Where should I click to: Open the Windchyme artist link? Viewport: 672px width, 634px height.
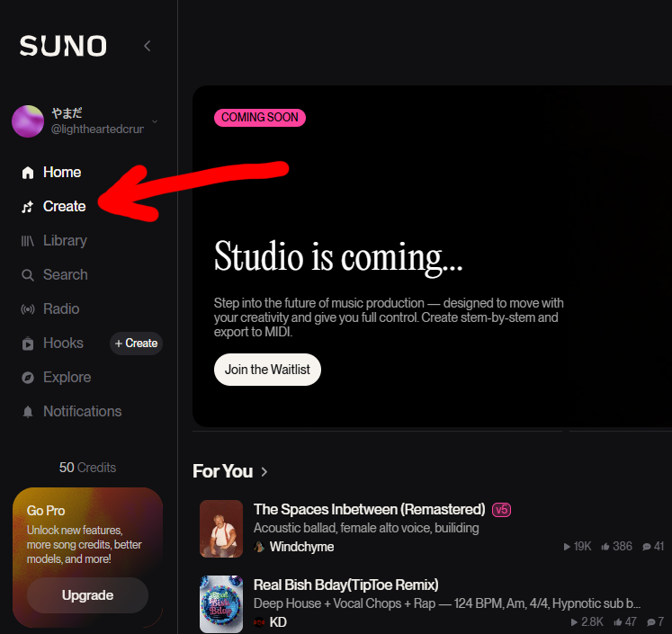[301, 547]
